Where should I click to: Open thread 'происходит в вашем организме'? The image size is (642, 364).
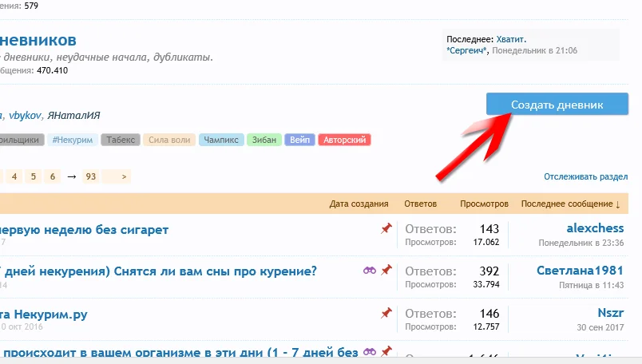pyautogui.click(x=179, y=352)
